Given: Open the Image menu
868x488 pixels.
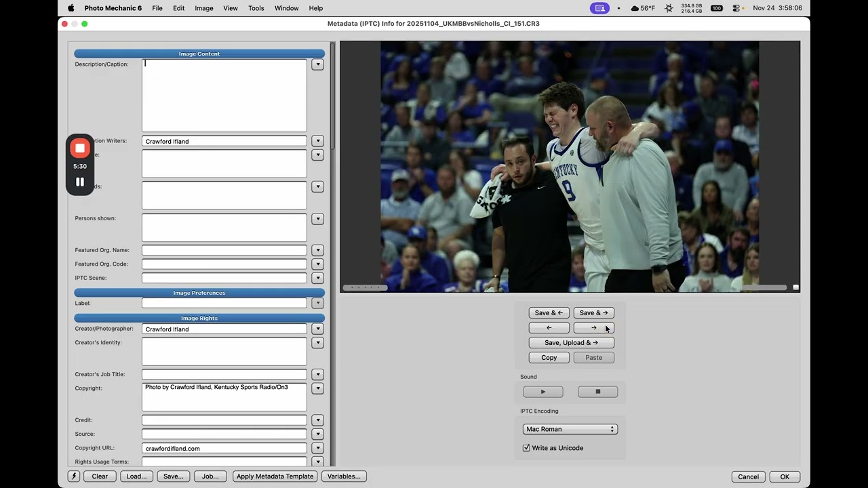Looking at the screenshot, I should [204, 8].
